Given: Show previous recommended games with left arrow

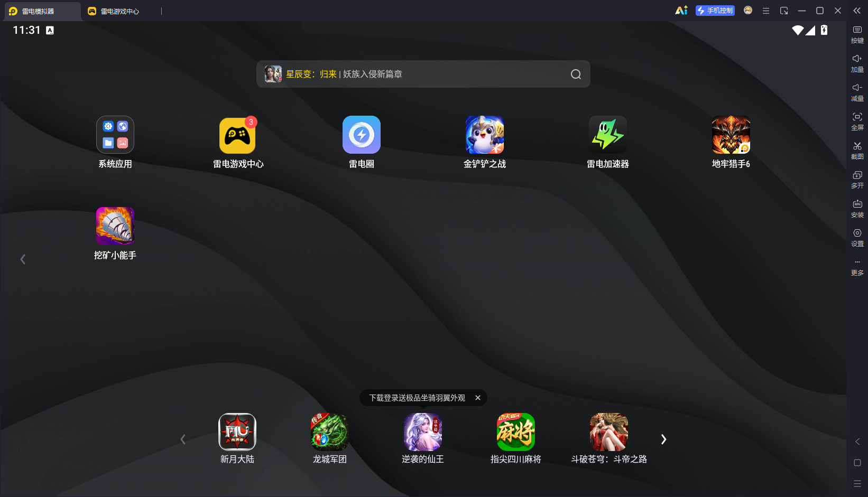Looking at the screenshot, I should tap(183, 439).
